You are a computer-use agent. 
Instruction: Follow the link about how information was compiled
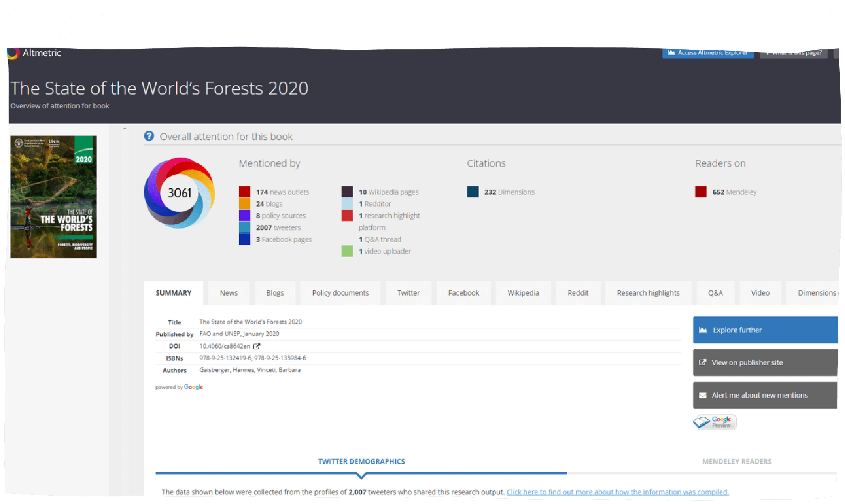[x=617, y=492]
